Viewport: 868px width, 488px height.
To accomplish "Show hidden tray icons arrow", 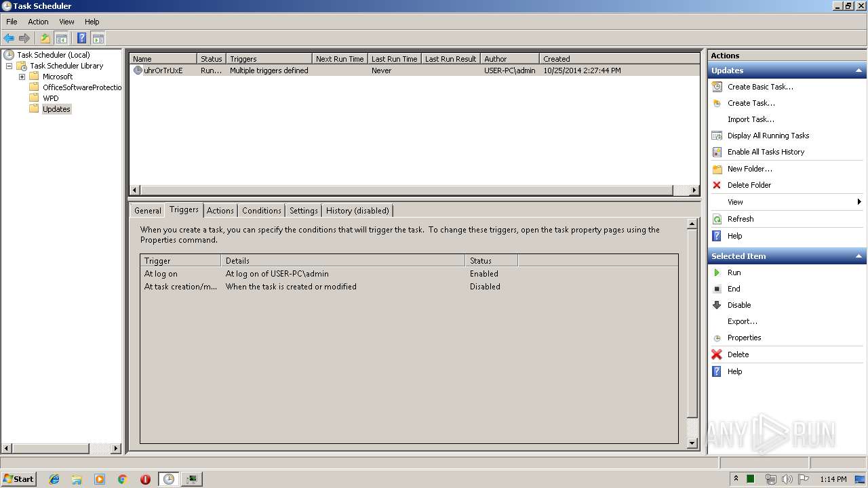I will point(736,479).
